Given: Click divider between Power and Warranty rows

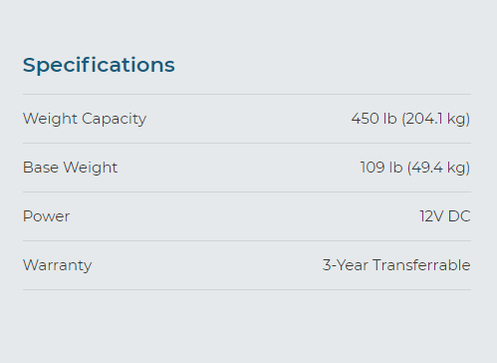Looking at the screenshot, I should point(247,241).
